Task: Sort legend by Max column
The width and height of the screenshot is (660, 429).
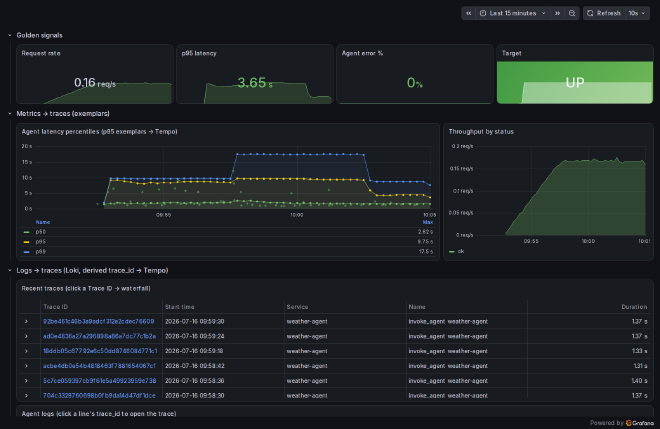Action: click(428, 222)
